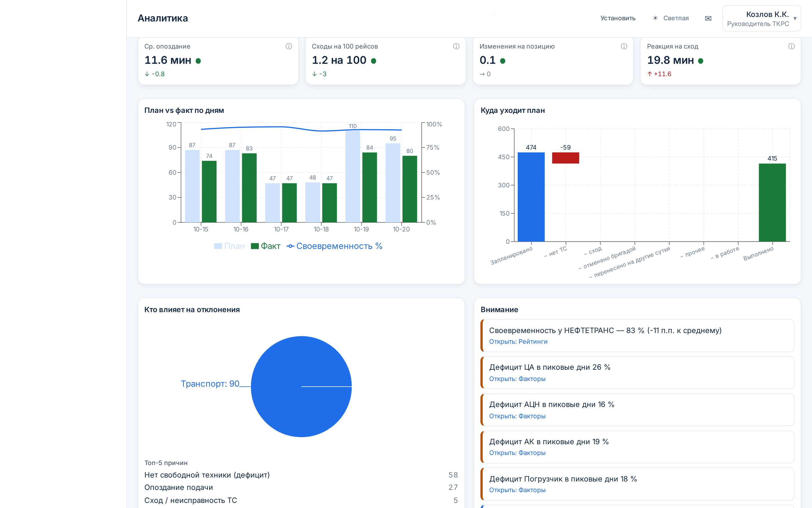Click the 1.2 на 100 value

point(339,60)
